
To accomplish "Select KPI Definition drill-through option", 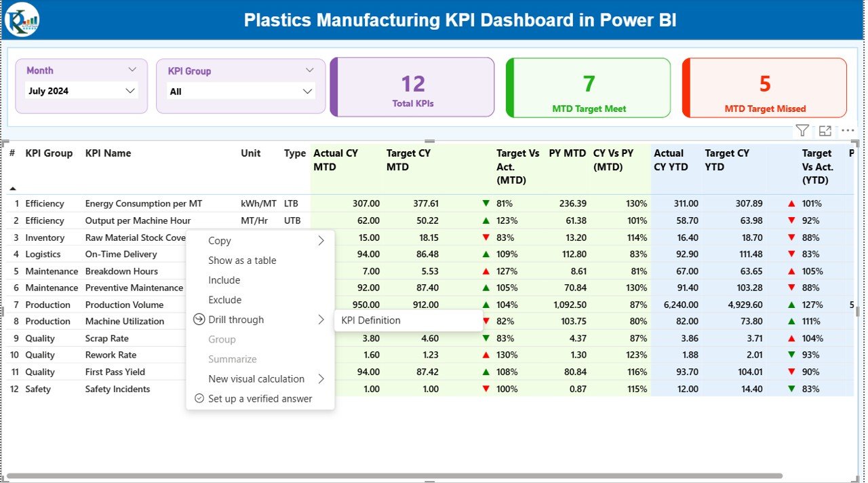I will coord(371,320).
